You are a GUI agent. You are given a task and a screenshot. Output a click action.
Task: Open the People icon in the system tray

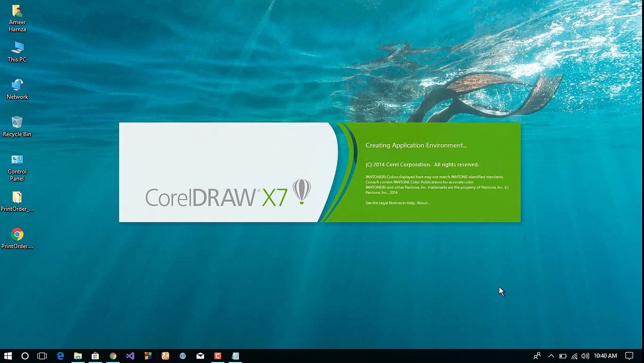coord(537,356)
